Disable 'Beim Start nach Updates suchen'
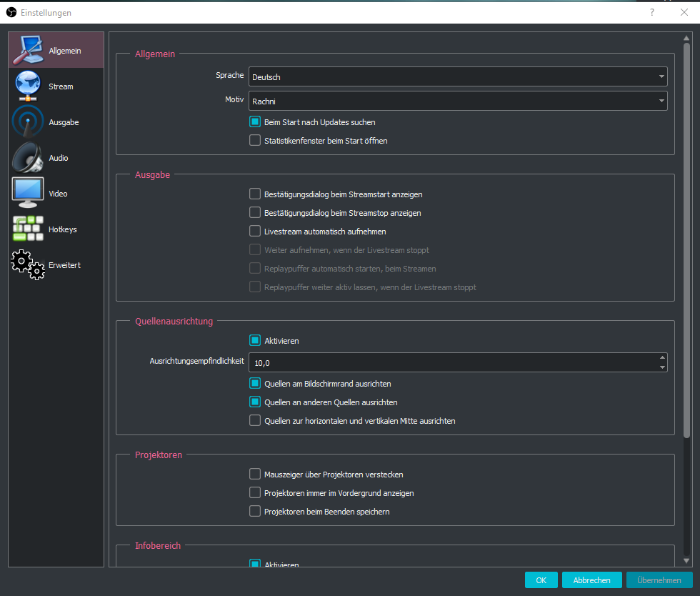The width and height of the screenshot is (700, 596). 255,122
